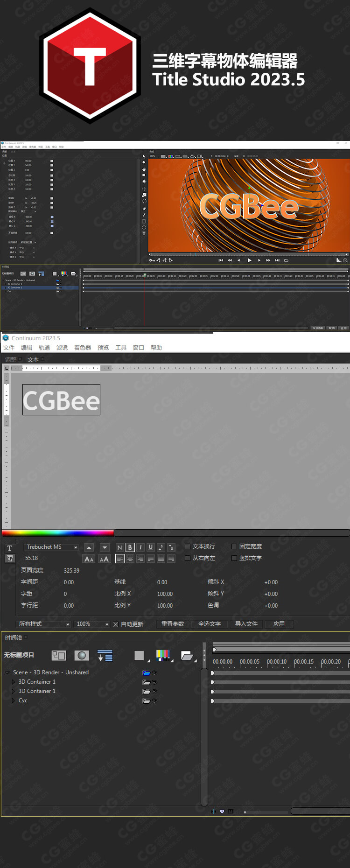Open the 编辑 menu

pos(27,348)
